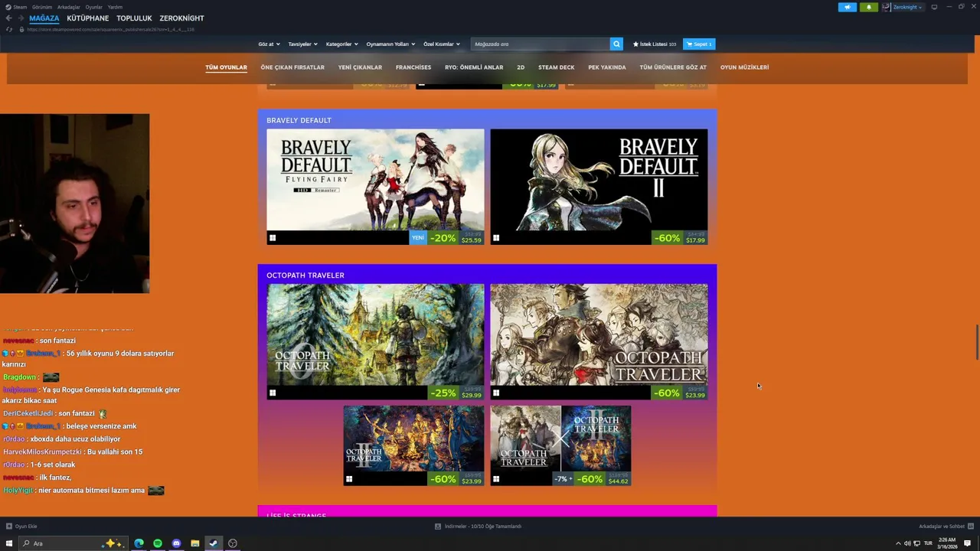Open the KÜTÜPHANE main tab
This screenshot has height=551, width=980.
tap(87, 18)
